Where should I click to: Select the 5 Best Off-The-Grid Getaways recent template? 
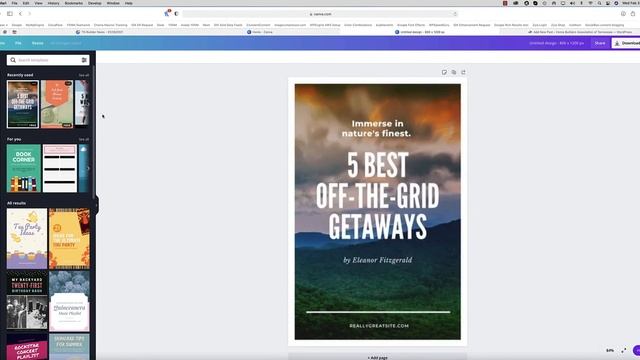23,104
